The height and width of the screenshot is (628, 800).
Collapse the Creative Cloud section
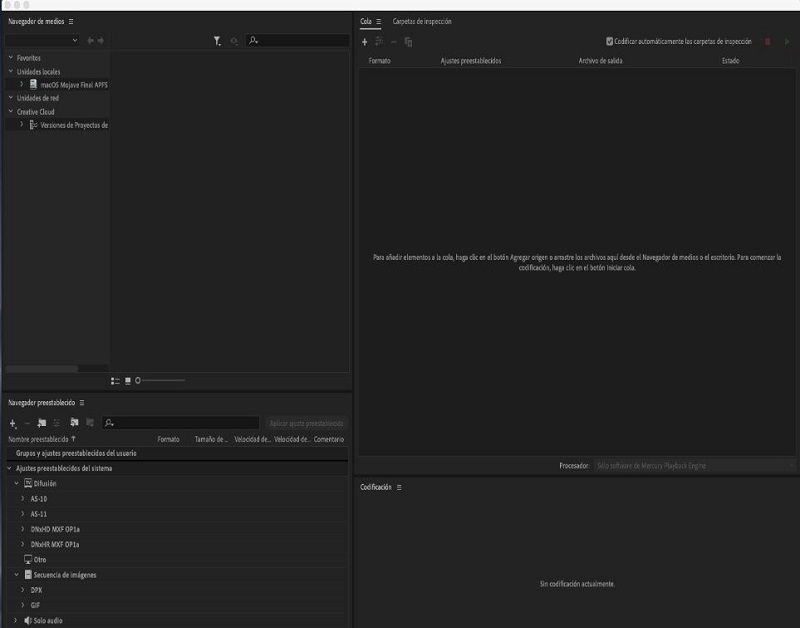(11, 111)
